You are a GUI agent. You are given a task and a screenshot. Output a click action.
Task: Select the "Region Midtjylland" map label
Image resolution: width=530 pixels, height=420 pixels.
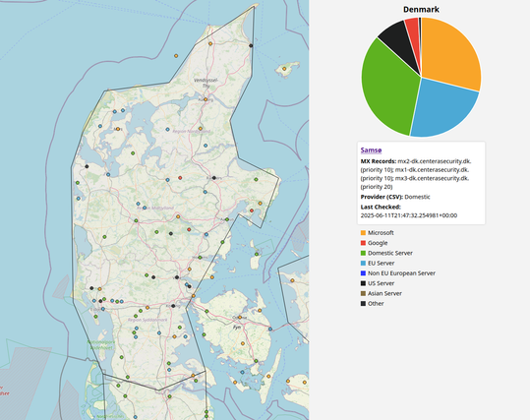pyautogui.click(x=155, y=208)
